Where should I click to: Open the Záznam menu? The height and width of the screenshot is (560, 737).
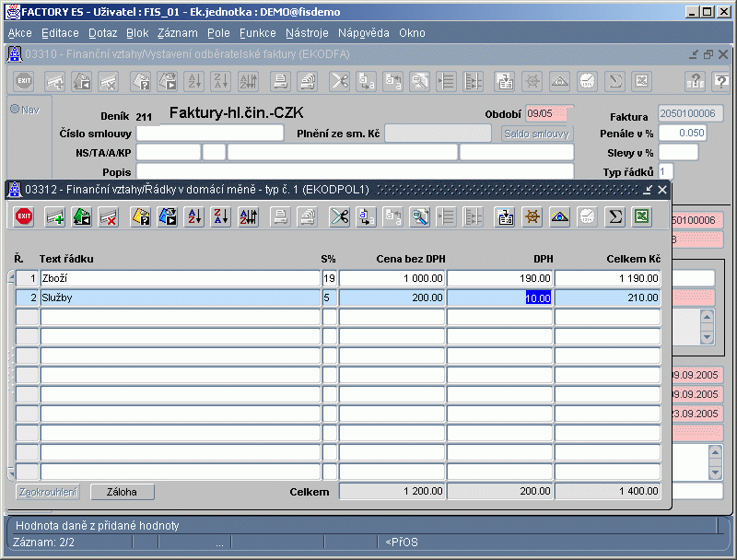[x=177, y=33]
